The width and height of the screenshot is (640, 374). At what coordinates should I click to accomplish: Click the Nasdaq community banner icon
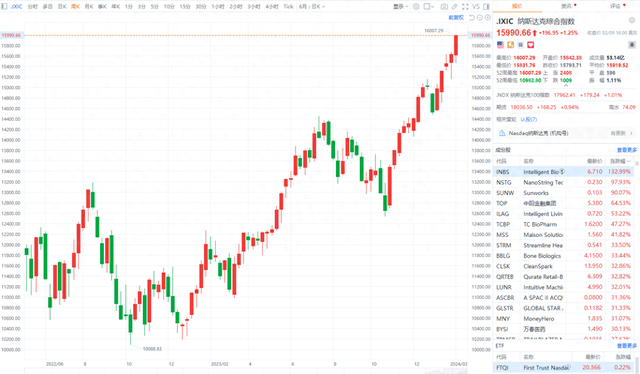(x=502, y=133)
